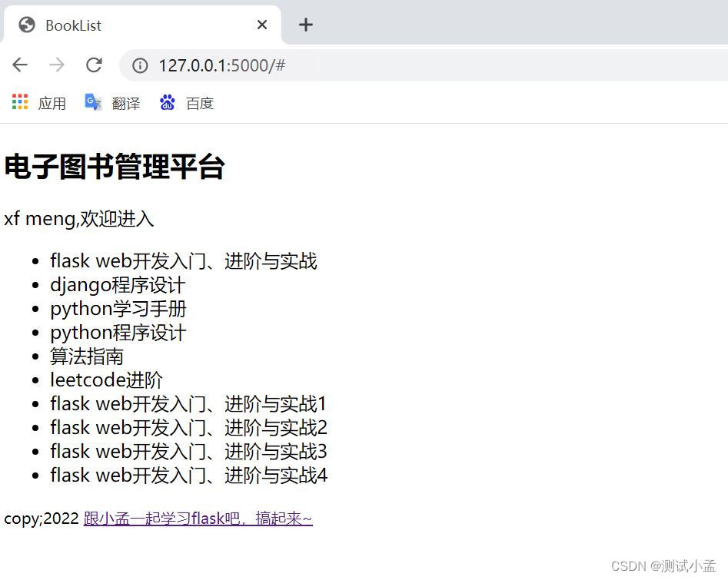Click the 电子图书管理平台 page heading
This screenshot has width=728, height=580.
(x=113, y=167)
